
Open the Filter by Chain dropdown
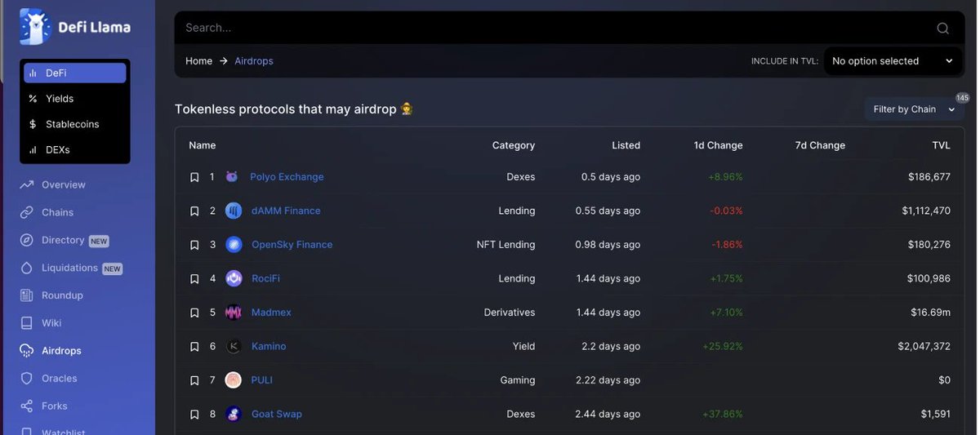[913, 109]
